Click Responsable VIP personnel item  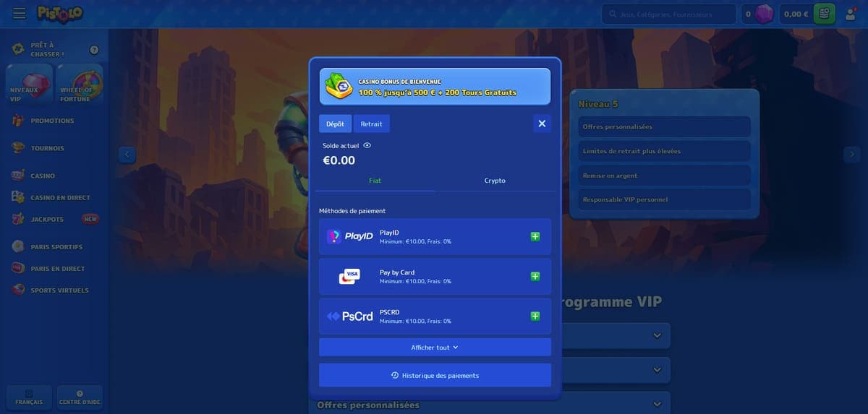coord(664,199)
